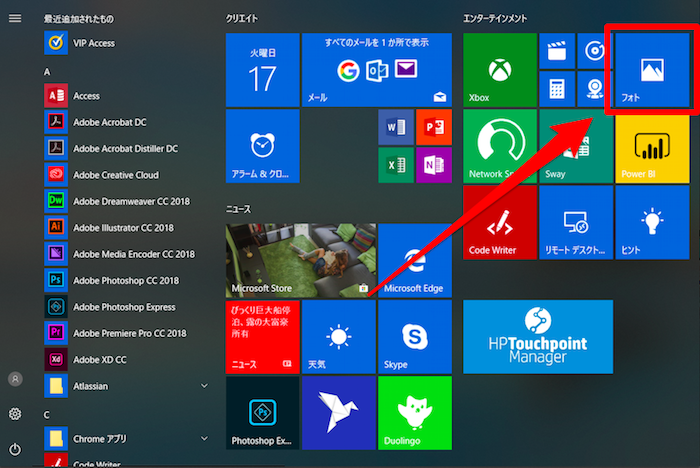Open the origami bird app tile

click(338, 413)
